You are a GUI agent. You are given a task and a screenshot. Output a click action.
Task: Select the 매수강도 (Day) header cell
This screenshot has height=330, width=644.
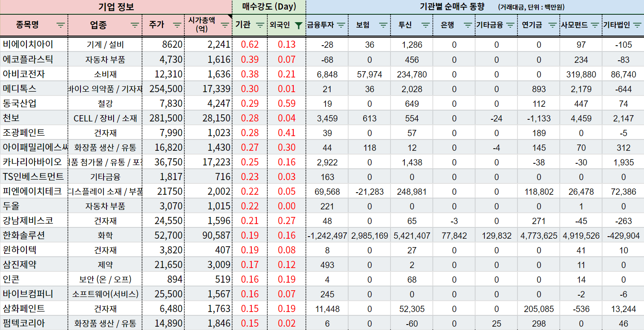[269, 7]
